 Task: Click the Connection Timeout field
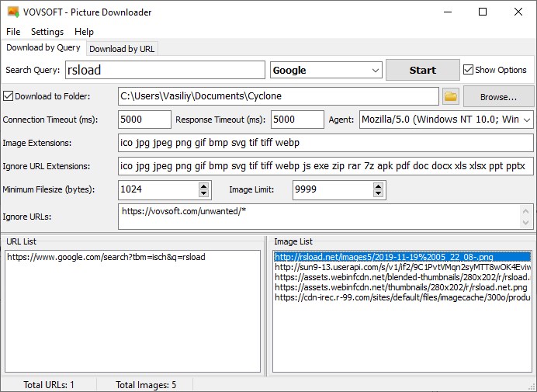point(144,120)
